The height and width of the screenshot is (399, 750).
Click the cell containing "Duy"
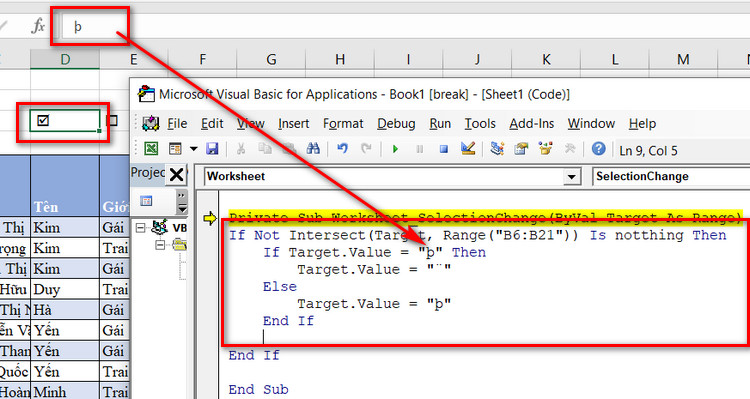tap(65, 289)
